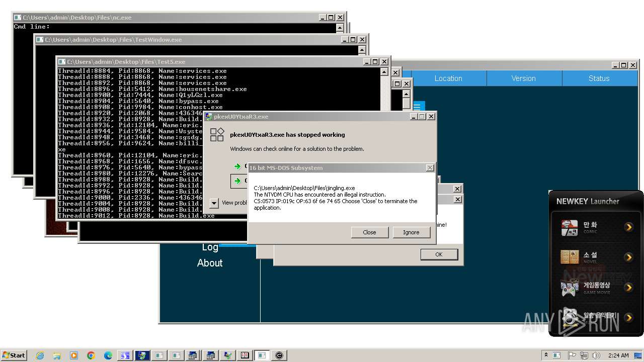644x362 pixels.
Task: Open Windows Media Player taskbar icon
Action: click(x=74, y=355)
